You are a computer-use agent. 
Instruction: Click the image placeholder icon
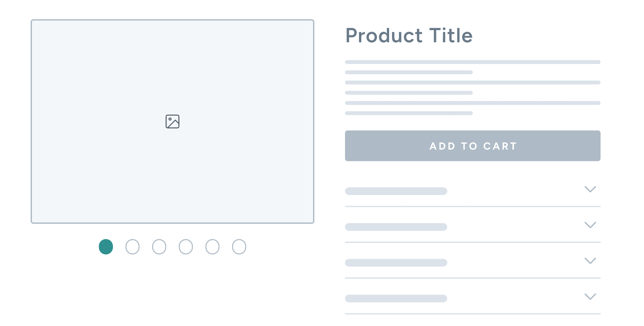[172, 121]
